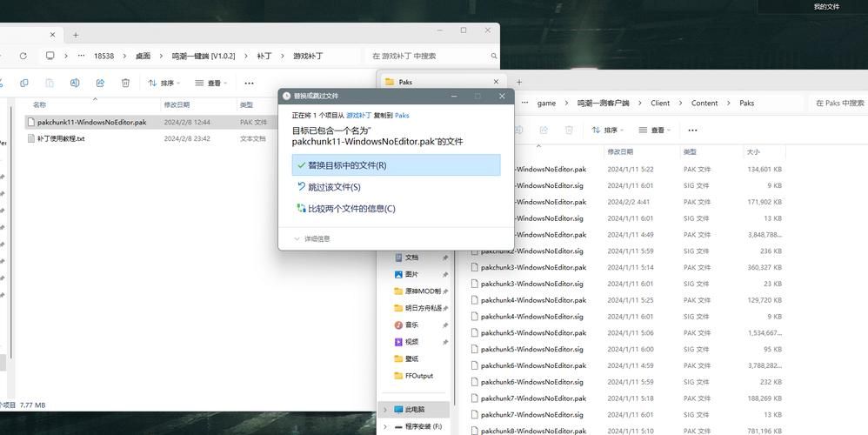
Task: Add new tab in Paks window
Action: pos(518,82)
